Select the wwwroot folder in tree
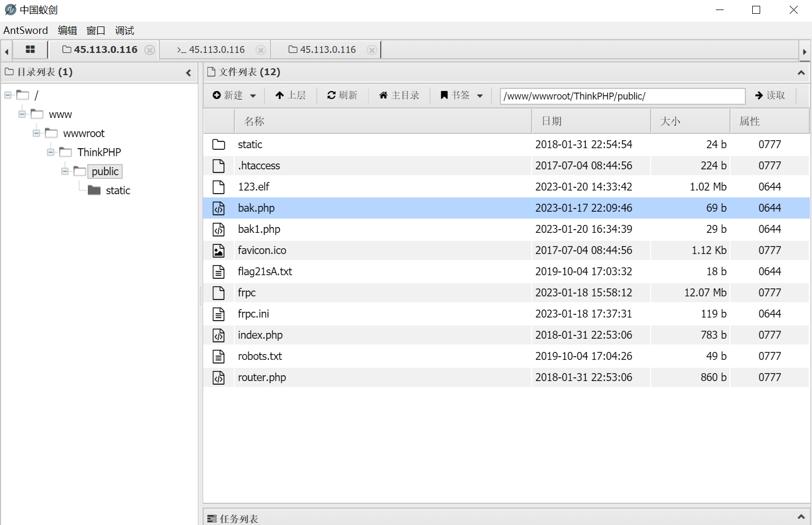812x525 pixels. coord(84,133)
